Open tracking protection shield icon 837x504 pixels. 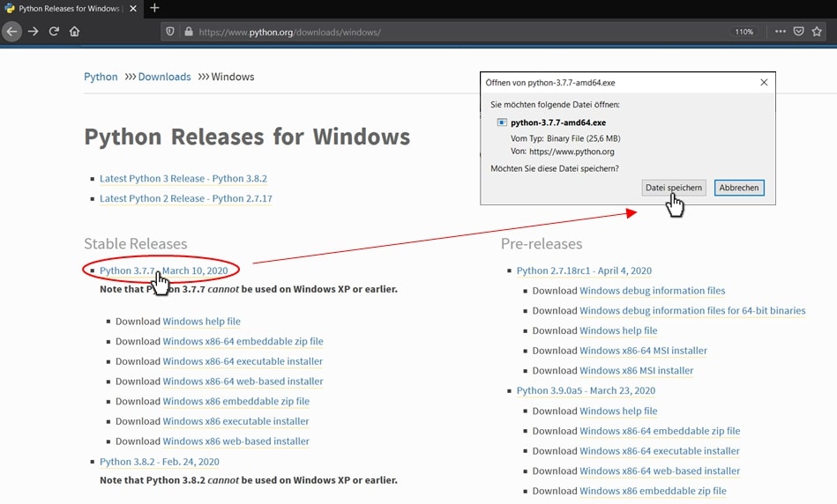click(x=169, y=32)
